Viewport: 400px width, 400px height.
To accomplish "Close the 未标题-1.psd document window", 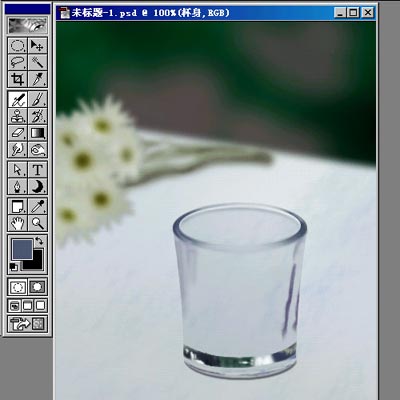I will click(x=368, y=13).
